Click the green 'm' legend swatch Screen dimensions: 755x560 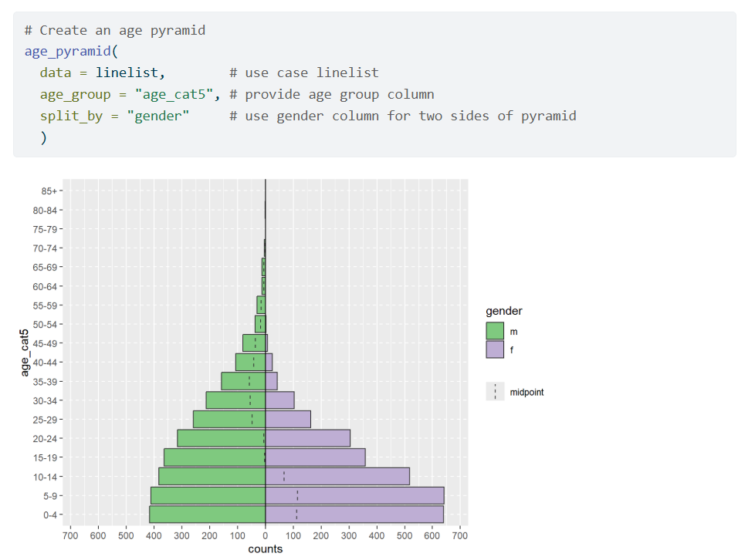(x=495, y=331)
